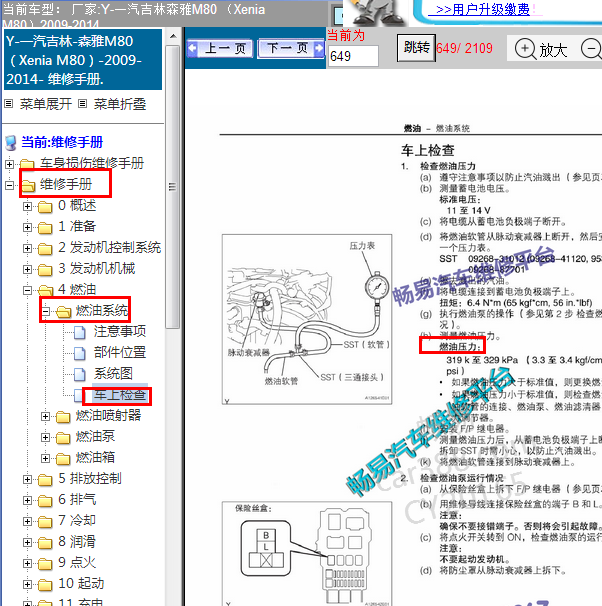The height and width of the screenshot is (606, 602).
Task: Expand the 燃油箱 folder node
Action: [x=46, y=458]
